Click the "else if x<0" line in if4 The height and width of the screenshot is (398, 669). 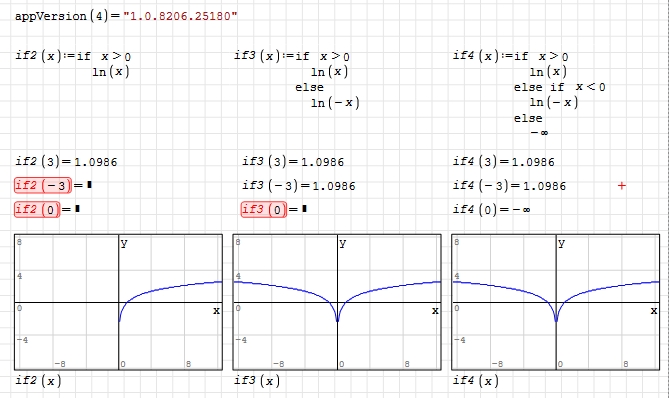click(x=559, y=87)
